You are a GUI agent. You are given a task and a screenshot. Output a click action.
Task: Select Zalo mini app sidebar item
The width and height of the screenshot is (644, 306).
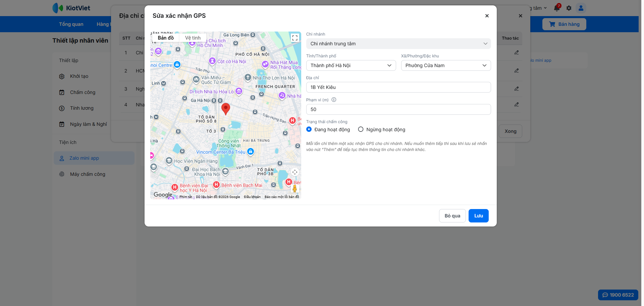[94, 158]
